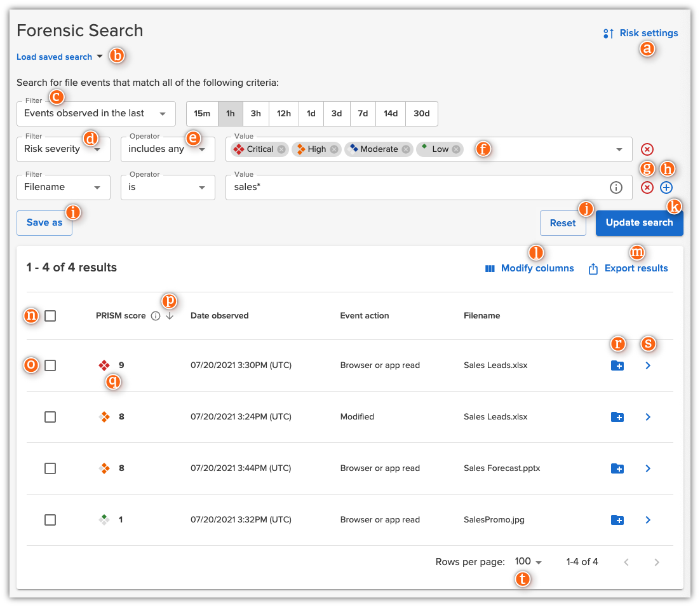This screenshot has height=607, width=700.
Task: Click the PRISM score info icon
Action: point(156,316)
